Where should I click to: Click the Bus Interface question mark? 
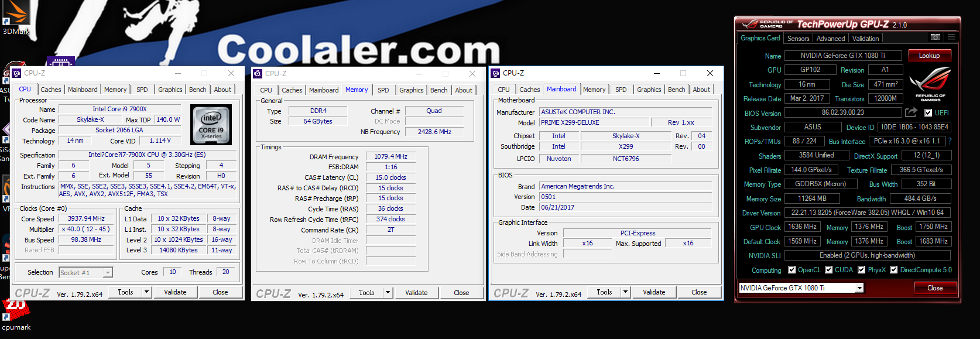pyautogui.click(x=950, y=141)
